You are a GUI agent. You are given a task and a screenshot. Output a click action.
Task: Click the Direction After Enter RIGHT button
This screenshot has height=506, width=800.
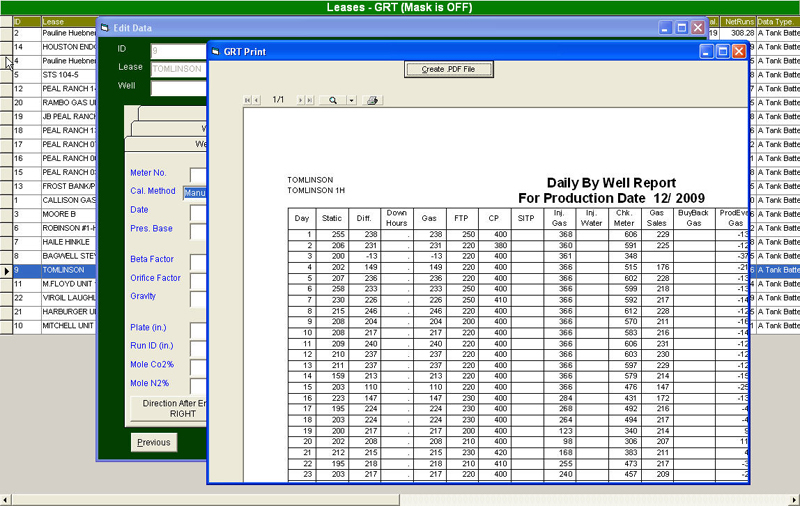[168, 409]
